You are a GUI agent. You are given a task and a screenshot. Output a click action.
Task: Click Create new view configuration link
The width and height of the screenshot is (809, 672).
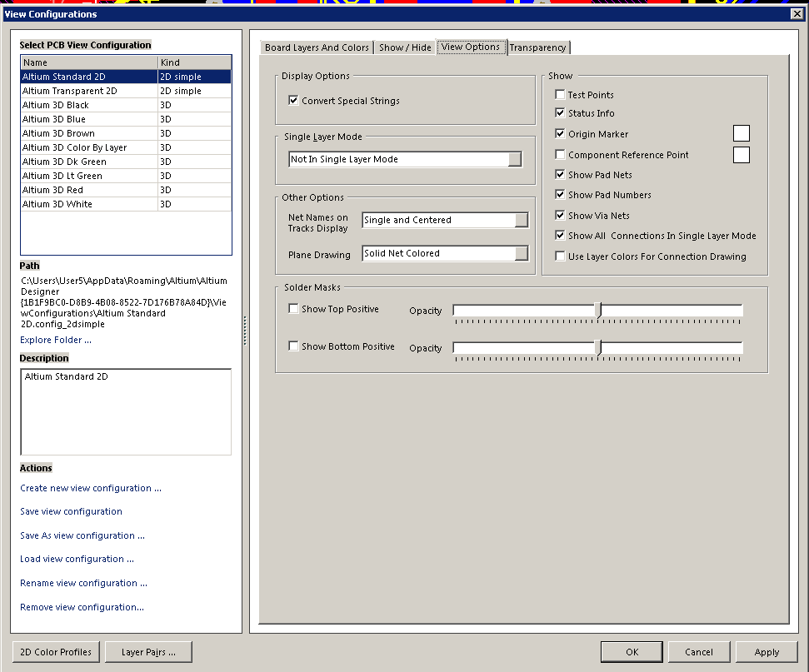tap(91, 488)
